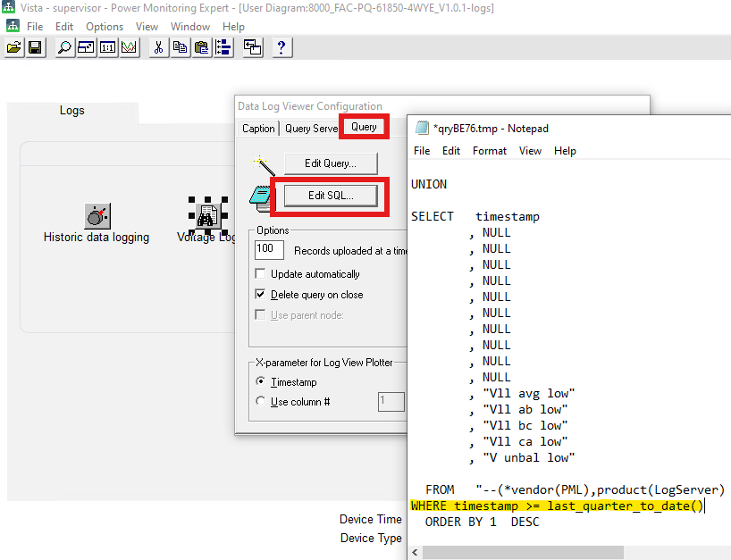Click the FROM vendor(PML) line
731x560 pixels.
575,489
